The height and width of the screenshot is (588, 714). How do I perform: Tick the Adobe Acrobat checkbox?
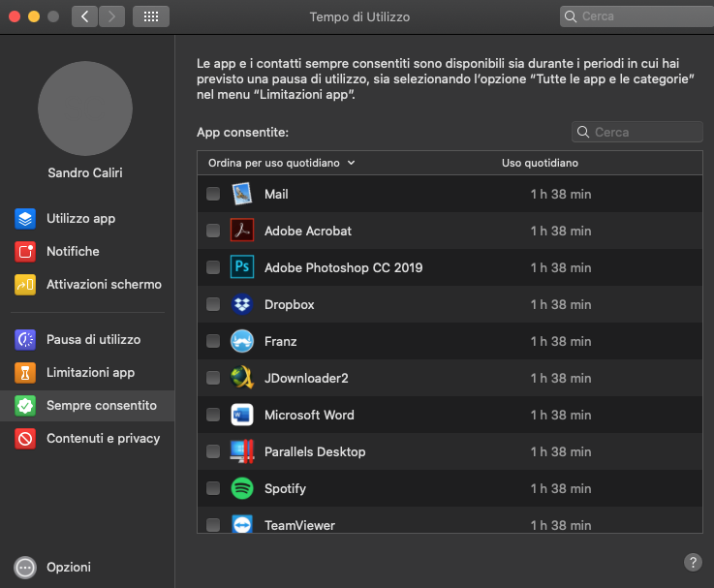[x=213, y=231]
